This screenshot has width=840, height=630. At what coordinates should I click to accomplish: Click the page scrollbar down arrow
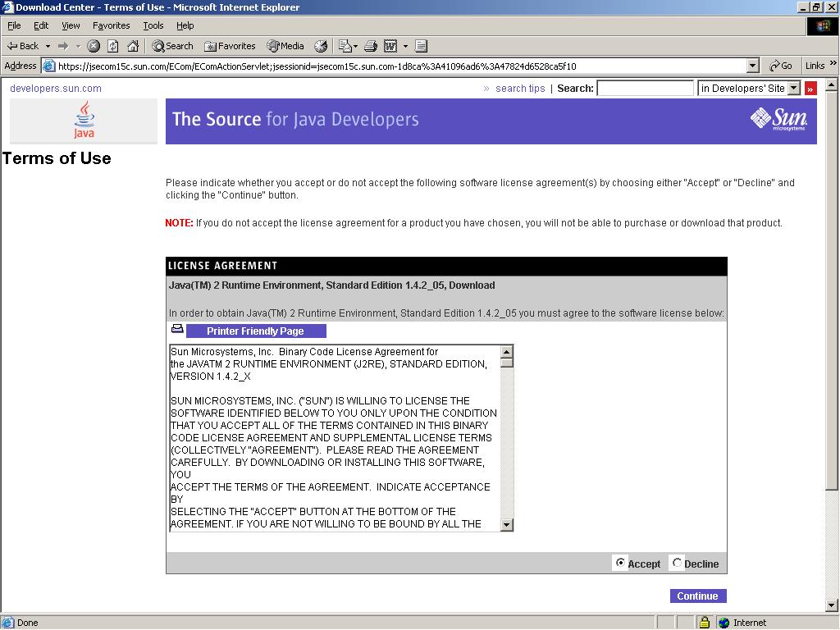[x=832, y=606]
